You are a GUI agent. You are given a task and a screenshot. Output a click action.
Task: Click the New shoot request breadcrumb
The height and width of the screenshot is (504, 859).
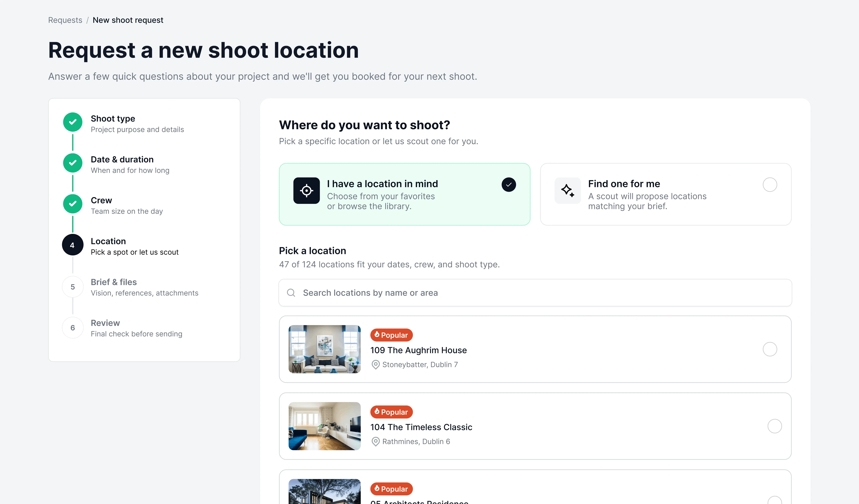click(x=128, y=20)
